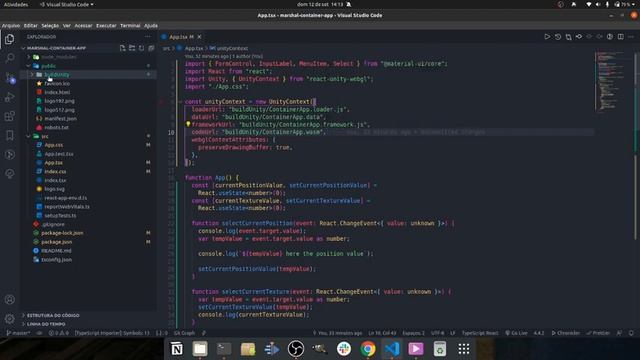Open the Bookmarks view in activity bar

(x=9, y=136)
